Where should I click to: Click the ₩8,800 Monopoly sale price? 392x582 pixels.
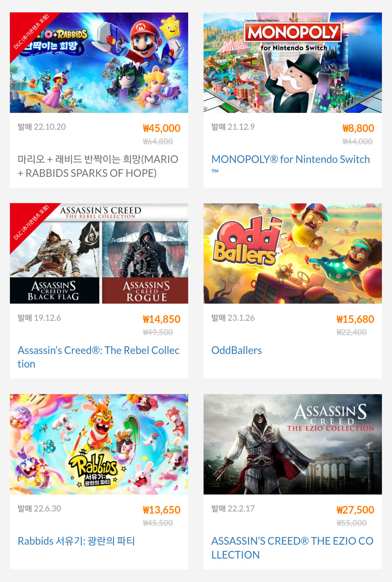pyautogui.click(x=358, y=128)
